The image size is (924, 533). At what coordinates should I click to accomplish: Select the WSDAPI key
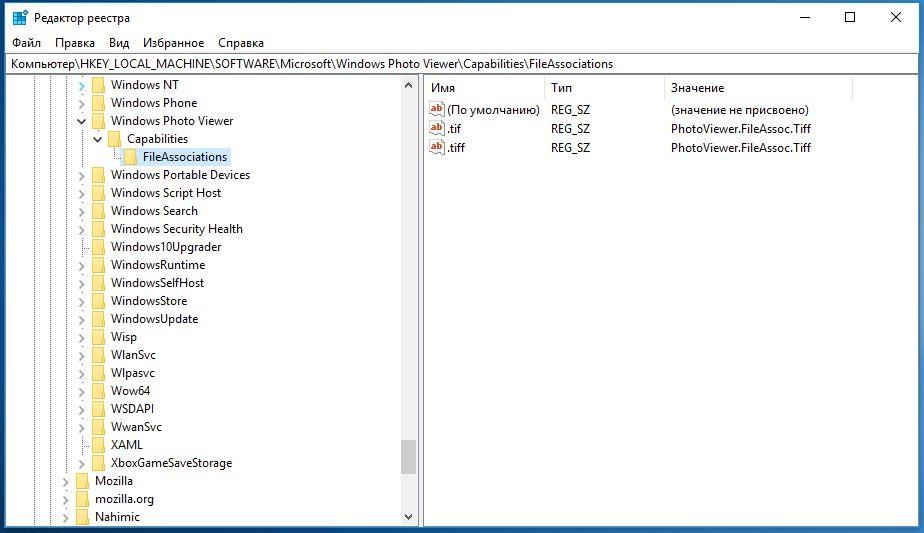[x=132, y=409]
